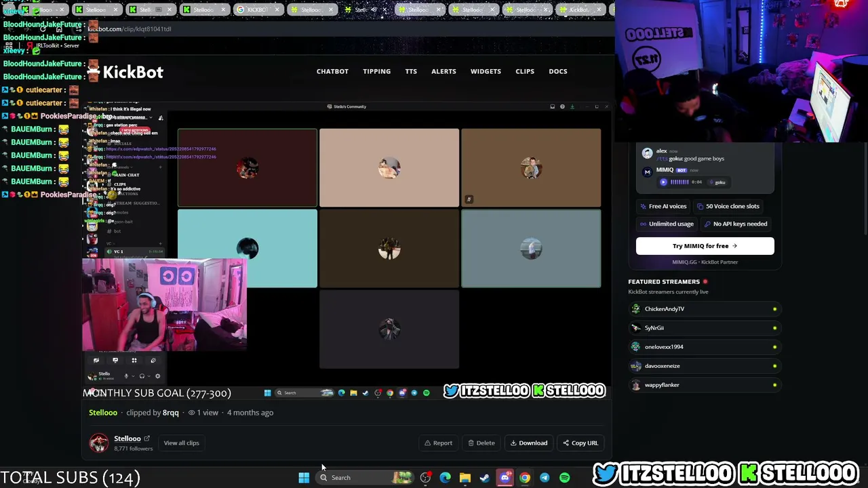Open ChickenAndyTV featured streamer
The height and width of the screenshot is (488, 868).
(704, 309)
